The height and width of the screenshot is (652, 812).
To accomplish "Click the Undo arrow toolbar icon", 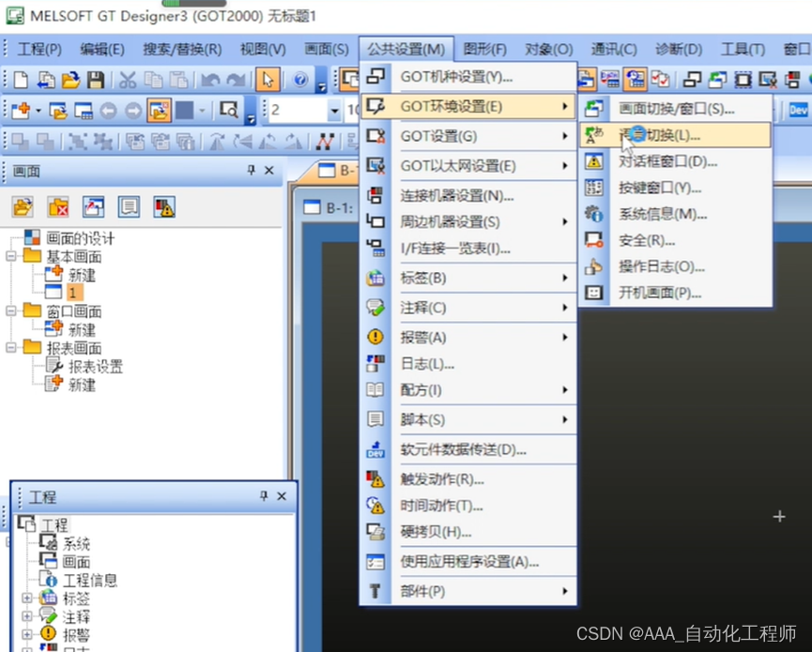I will [x=210, y=80].
